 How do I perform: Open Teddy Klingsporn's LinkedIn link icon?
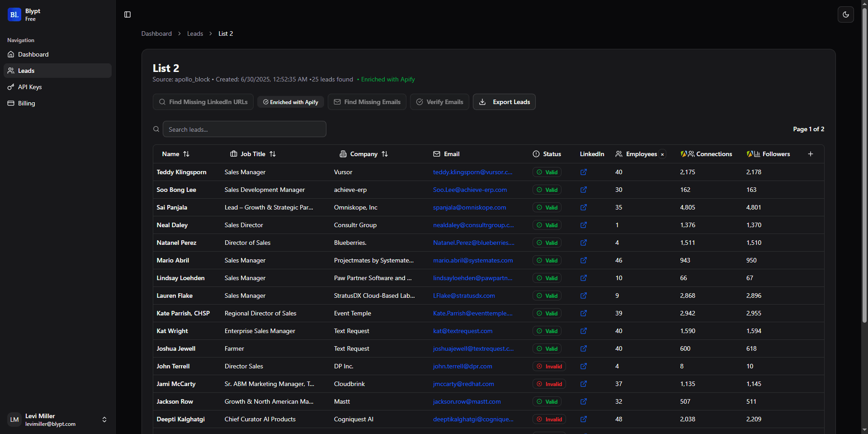pyautogui.click(x=584, y=172)
